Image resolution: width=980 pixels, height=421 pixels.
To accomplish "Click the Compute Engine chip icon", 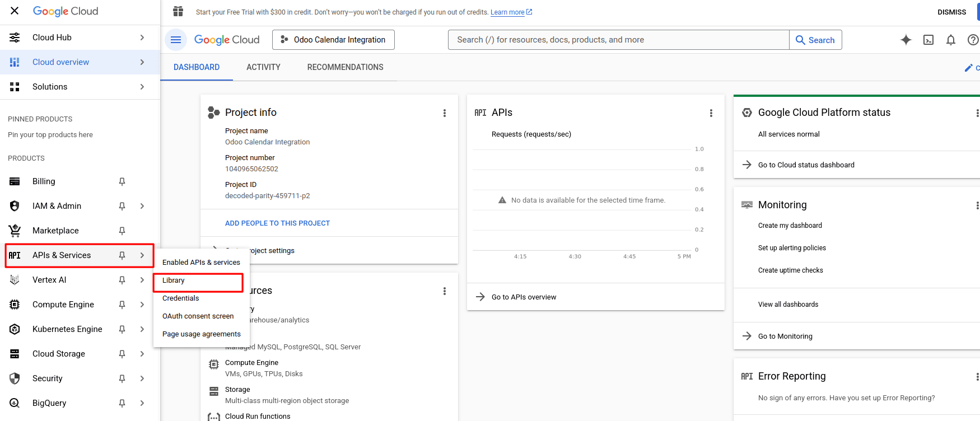I will tap(15, 305).
